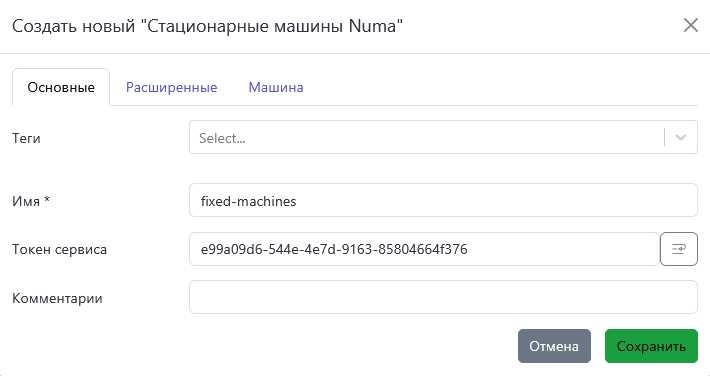Image resolution: width=710 pixels, height=376 pixels.
Task: Generate a new service token via icon button
Action: (678, 249)
